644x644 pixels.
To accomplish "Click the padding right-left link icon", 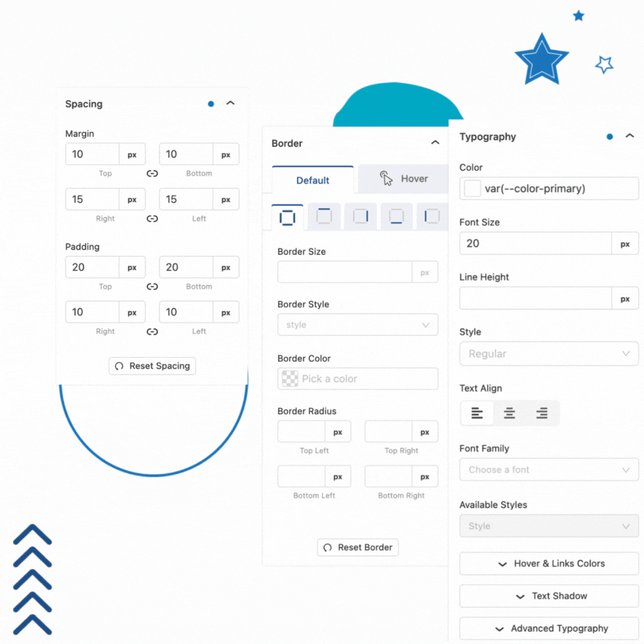I will click(152, 332).
